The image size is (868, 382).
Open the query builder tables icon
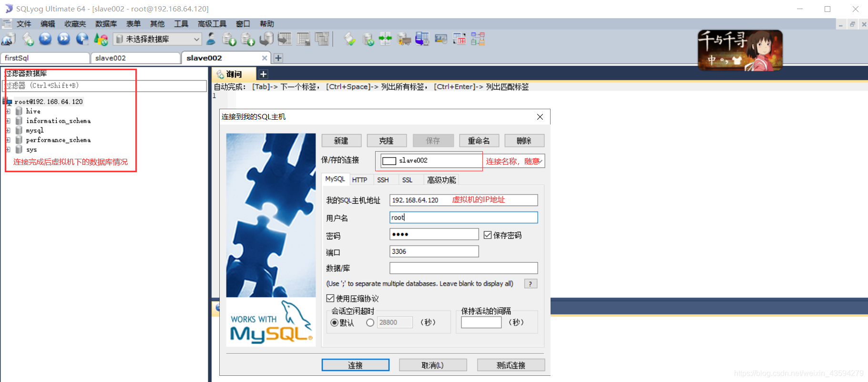[459, 39]
